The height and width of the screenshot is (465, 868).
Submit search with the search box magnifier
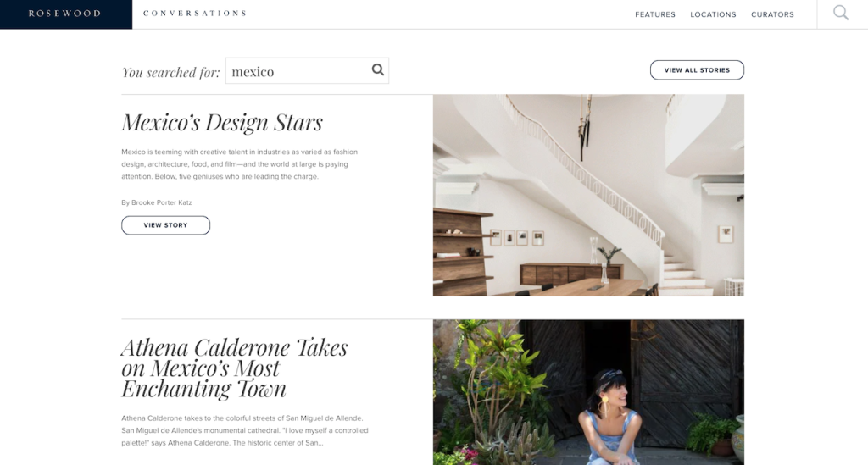click(377, 69)
